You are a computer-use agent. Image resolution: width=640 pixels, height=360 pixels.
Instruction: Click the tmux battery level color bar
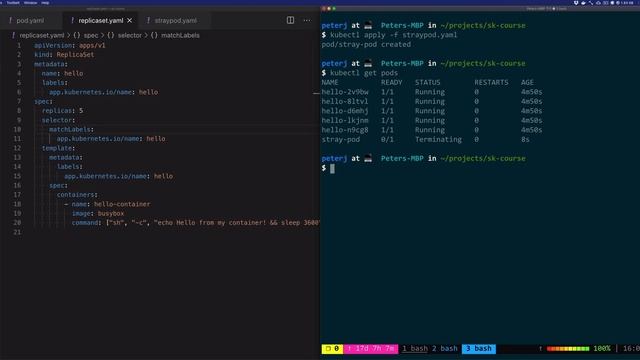568,349
